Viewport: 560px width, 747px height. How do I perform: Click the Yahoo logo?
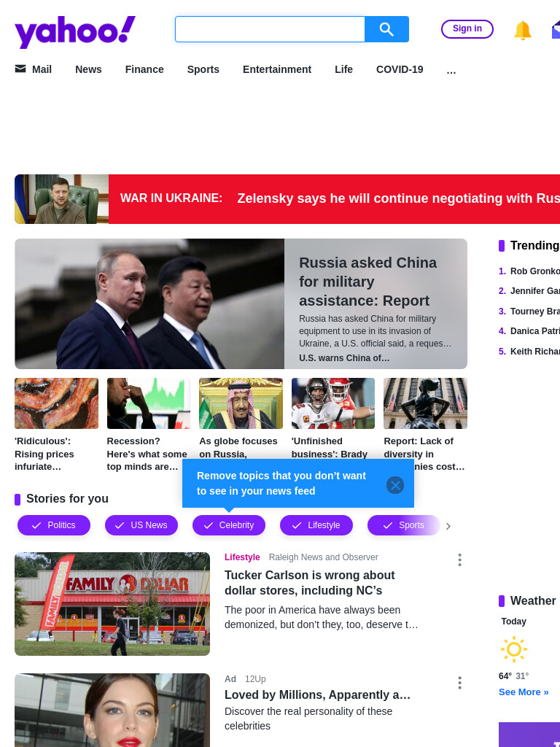pyautogui.click(x=75, y=31)
